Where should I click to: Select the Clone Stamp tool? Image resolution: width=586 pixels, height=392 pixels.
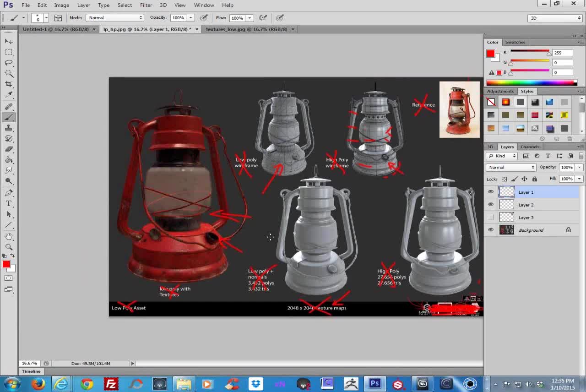9,128
